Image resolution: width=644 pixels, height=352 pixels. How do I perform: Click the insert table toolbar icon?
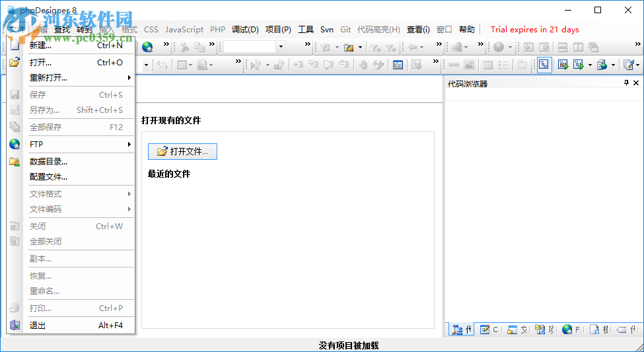coord(488,65)
